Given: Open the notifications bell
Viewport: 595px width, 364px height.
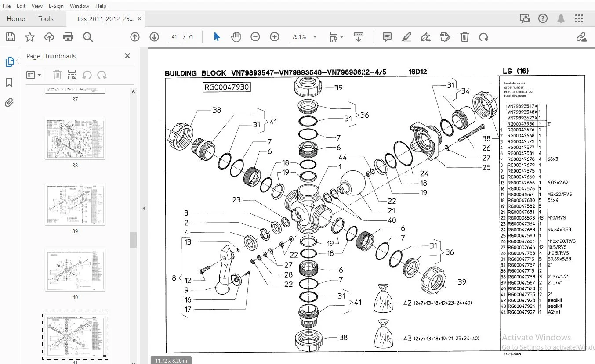Looking at the screenshot, I should point(561,18).
